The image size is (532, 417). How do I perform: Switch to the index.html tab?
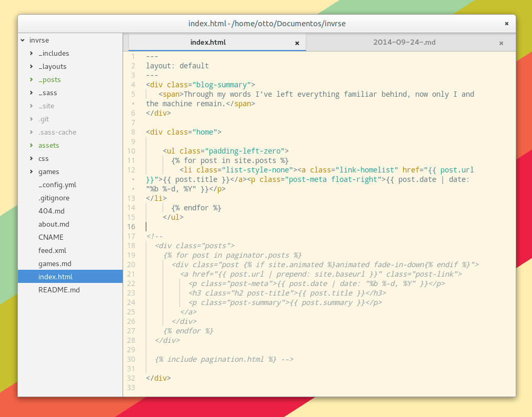point(217,43)
